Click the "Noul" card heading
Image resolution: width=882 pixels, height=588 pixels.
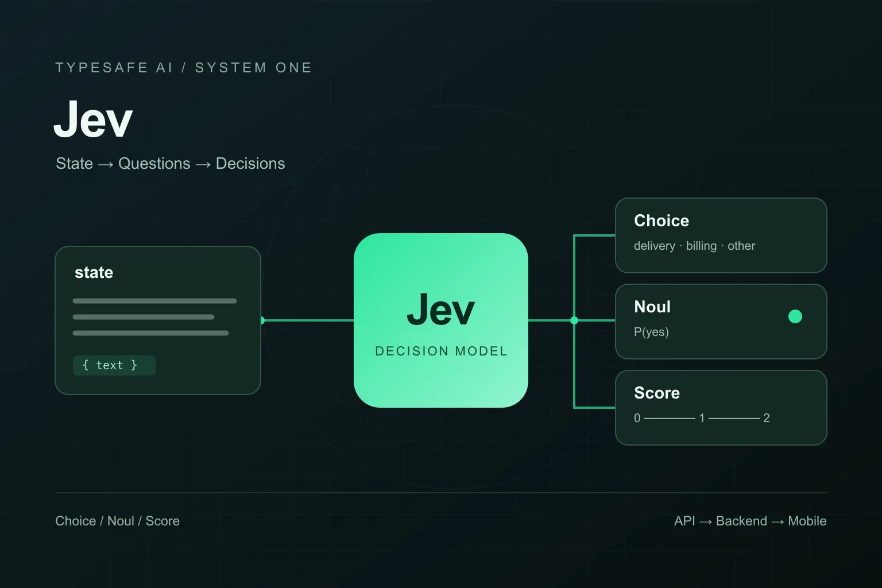[652, 307]
